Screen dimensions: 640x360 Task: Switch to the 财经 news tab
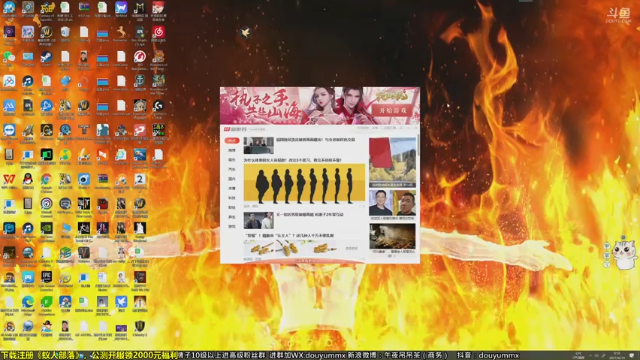232,207
